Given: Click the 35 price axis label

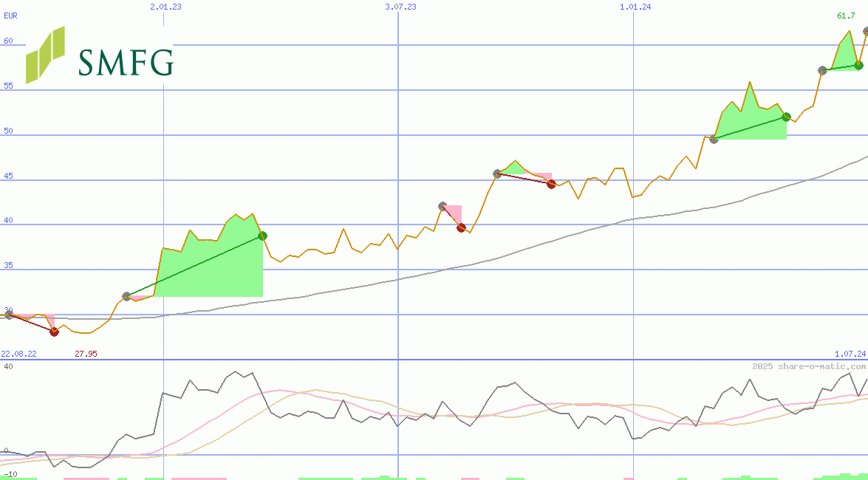Looking at the screenshot, I should point(7,266).
